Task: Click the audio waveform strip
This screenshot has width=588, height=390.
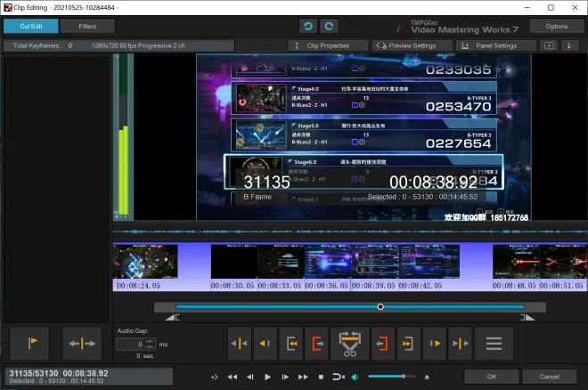Action: [x=350, y=232]
